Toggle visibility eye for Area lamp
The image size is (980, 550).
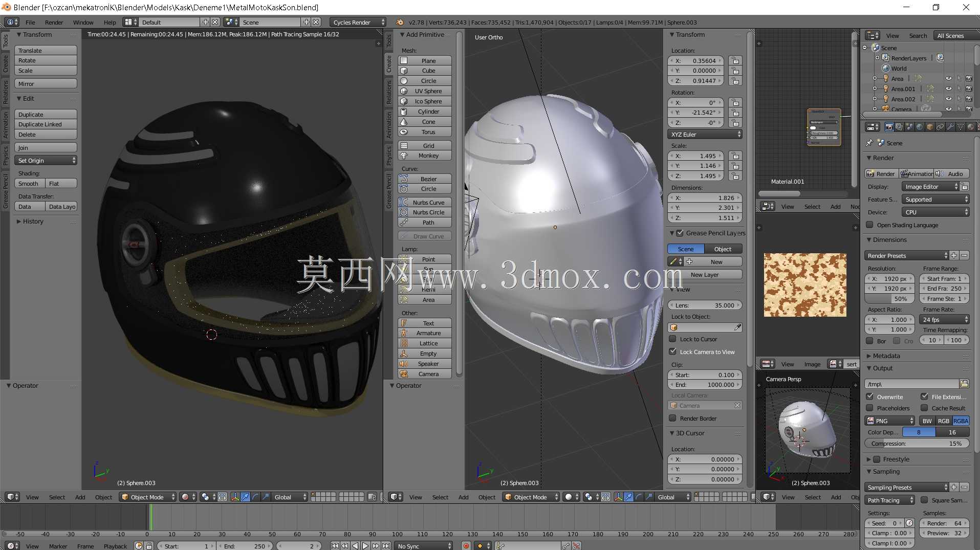pos(948,78)
